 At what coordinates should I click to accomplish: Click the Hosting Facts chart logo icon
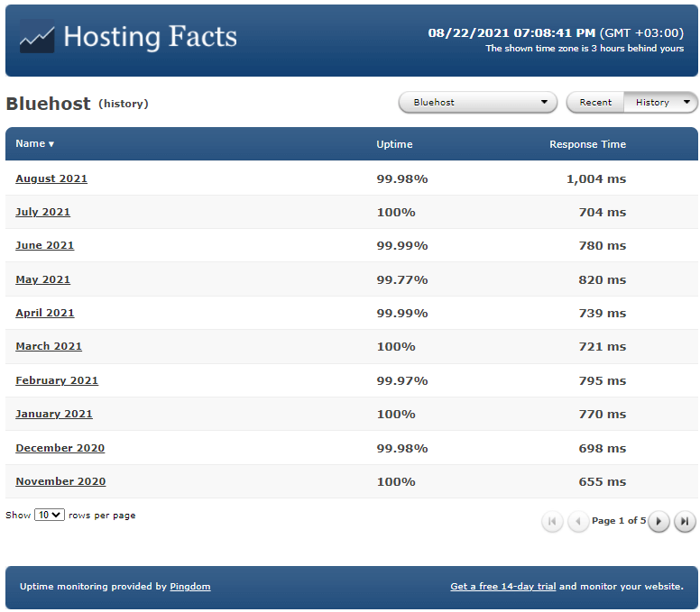point(37,37)
